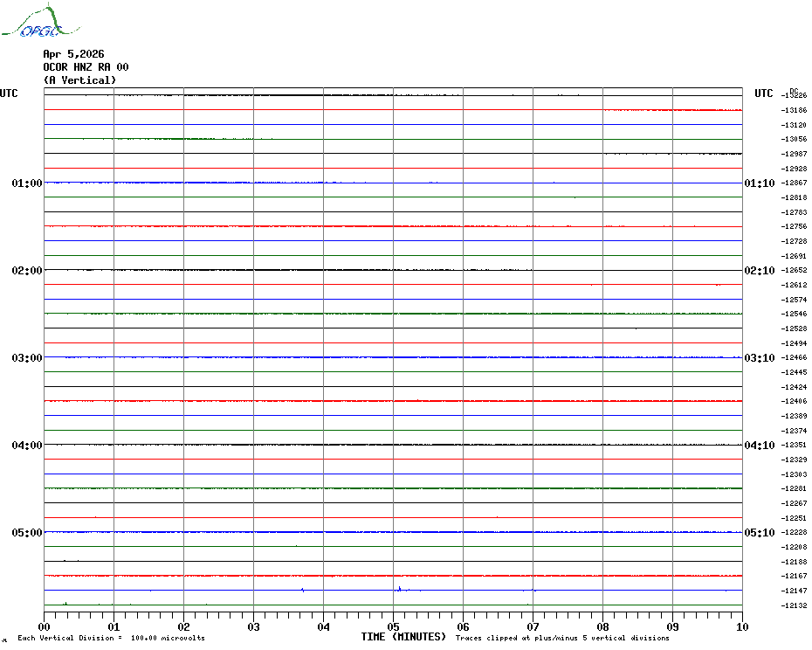812x650 pixels.
Task: Click the left UTC axis header
Action: tap(9, 93)
